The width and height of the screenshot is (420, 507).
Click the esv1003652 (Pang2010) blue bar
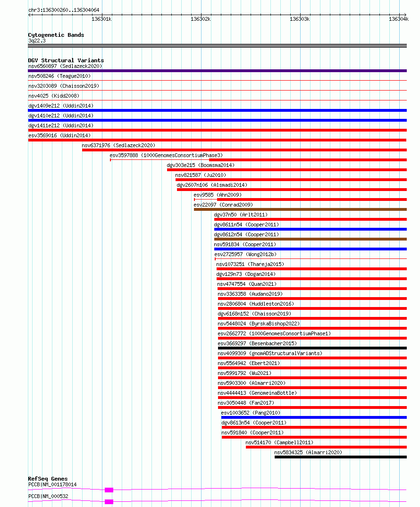point(314,417)
